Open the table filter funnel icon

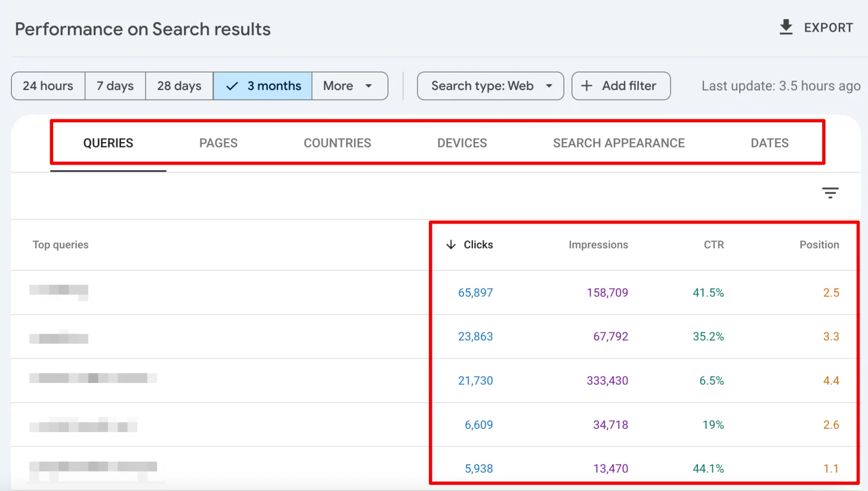pyautogui.click(x=830, y=193)
